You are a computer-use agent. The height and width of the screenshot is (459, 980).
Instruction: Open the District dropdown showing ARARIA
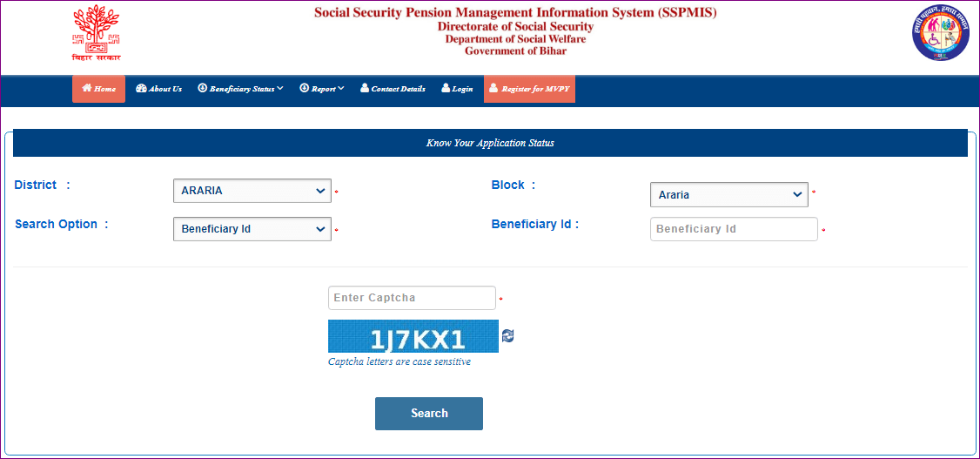[252, 191]
